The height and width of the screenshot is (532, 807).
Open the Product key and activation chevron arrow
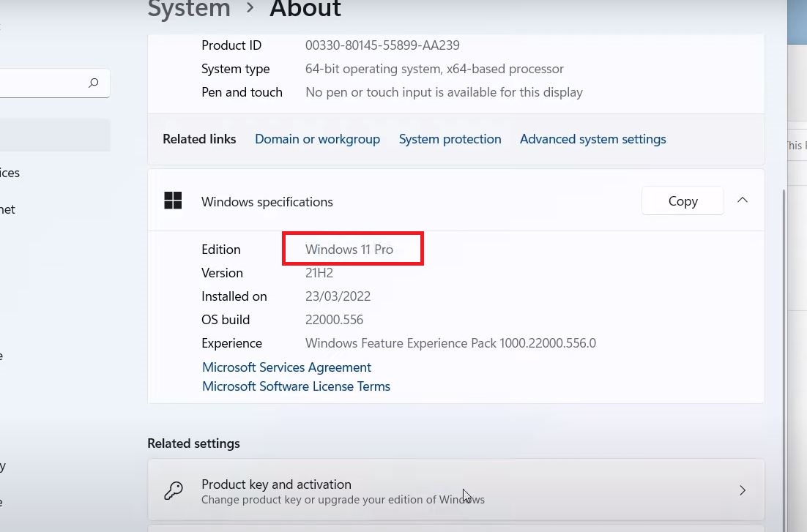(742, 491)
